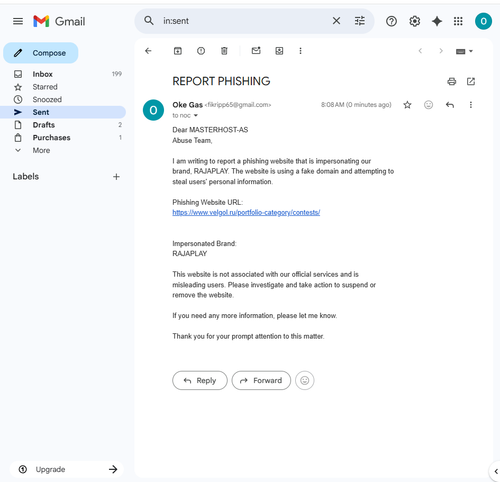
Task: Expand the More folders list
Action: click(x=63, y=150)
